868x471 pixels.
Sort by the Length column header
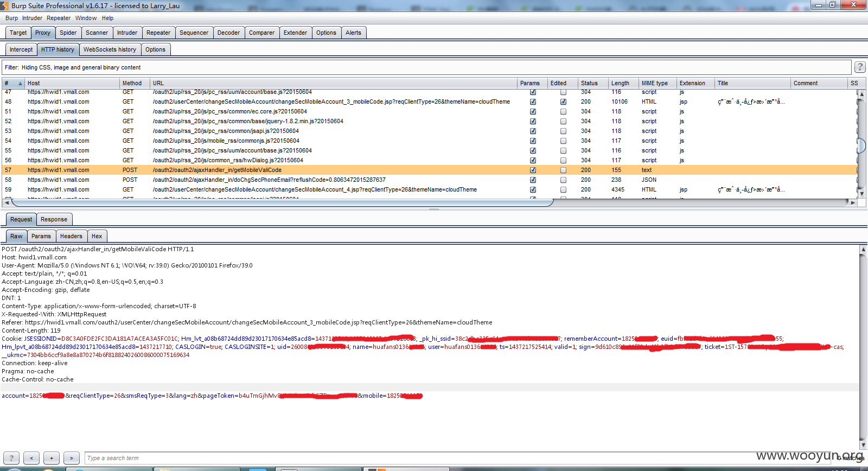[623, 83]
